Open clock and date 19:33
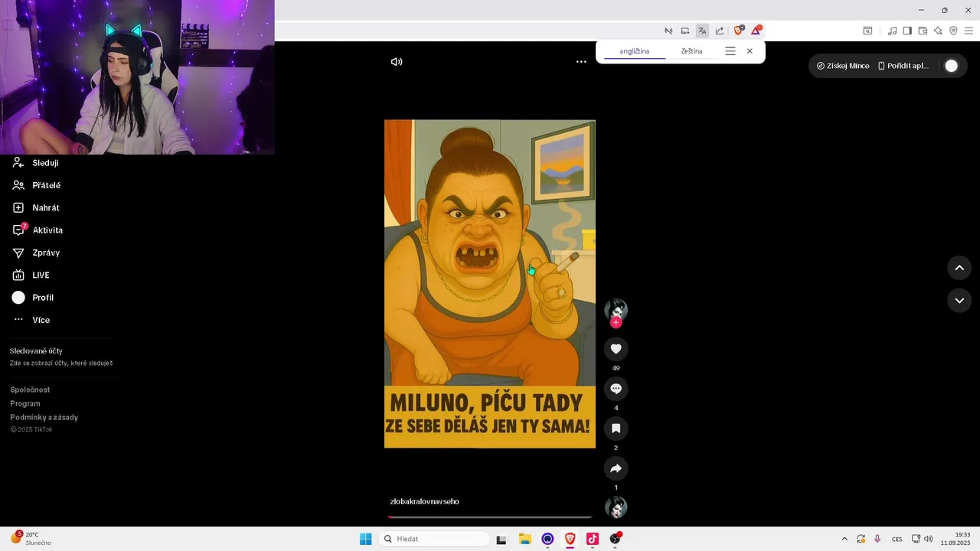 coord(955,539)
